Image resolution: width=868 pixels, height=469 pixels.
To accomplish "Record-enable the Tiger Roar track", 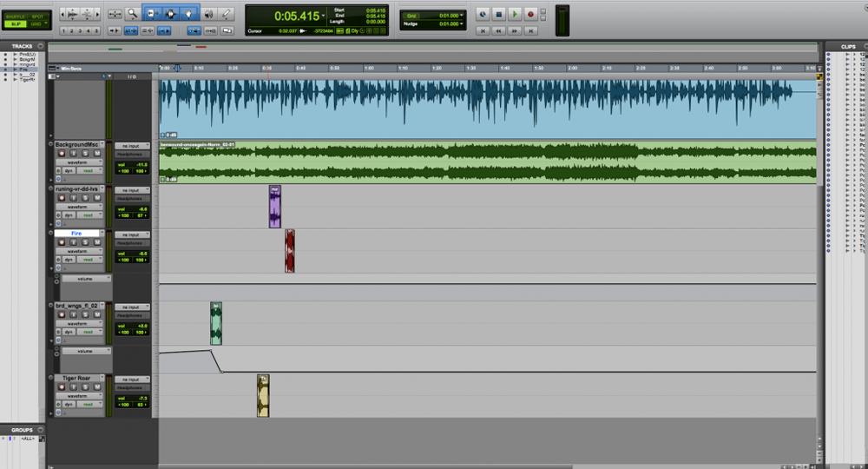I will point(62,386).
